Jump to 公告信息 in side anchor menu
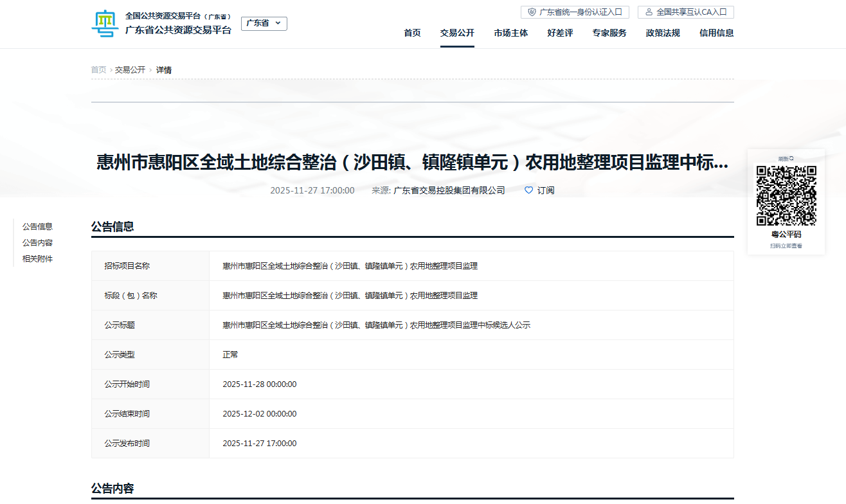The width and height of the screenshot is (846, 504). [x=37, y=227]
